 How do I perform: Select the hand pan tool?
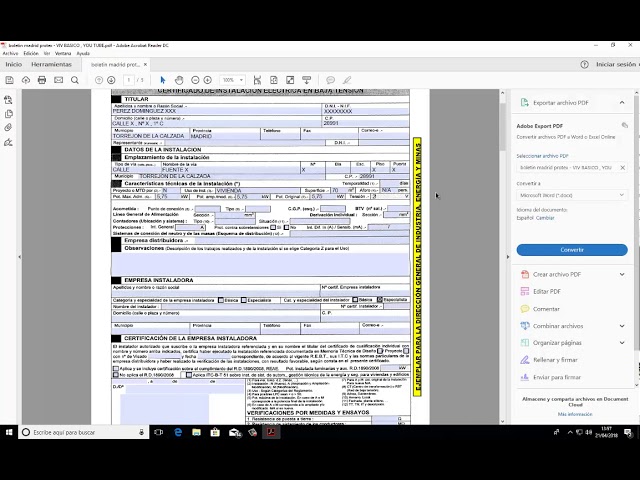[177, 80]
